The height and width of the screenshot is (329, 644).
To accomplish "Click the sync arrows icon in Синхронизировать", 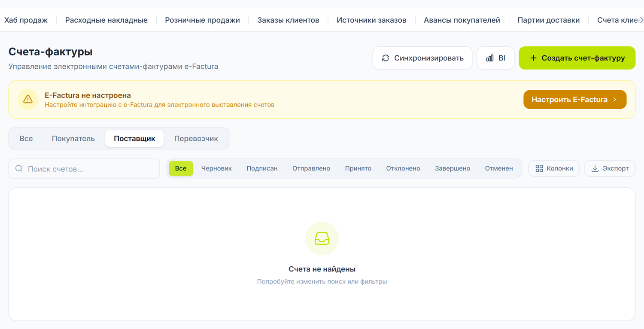I will [x=386, y=58].
